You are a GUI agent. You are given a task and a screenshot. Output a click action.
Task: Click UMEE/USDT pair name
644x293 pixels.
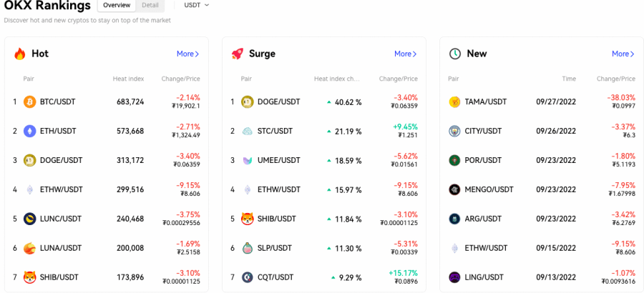(x=278, y=160)
